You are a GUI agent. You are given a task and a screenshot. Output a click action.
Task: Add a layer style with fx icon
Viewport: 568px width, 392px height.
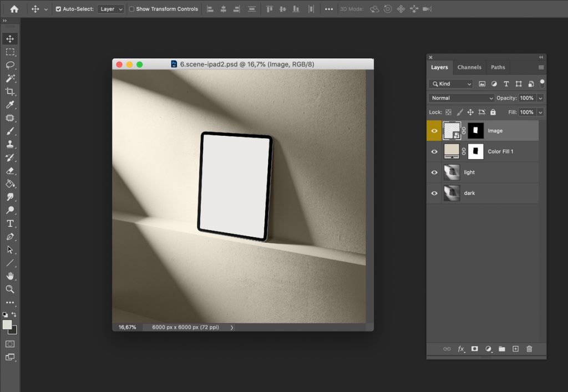click(461, 349)
